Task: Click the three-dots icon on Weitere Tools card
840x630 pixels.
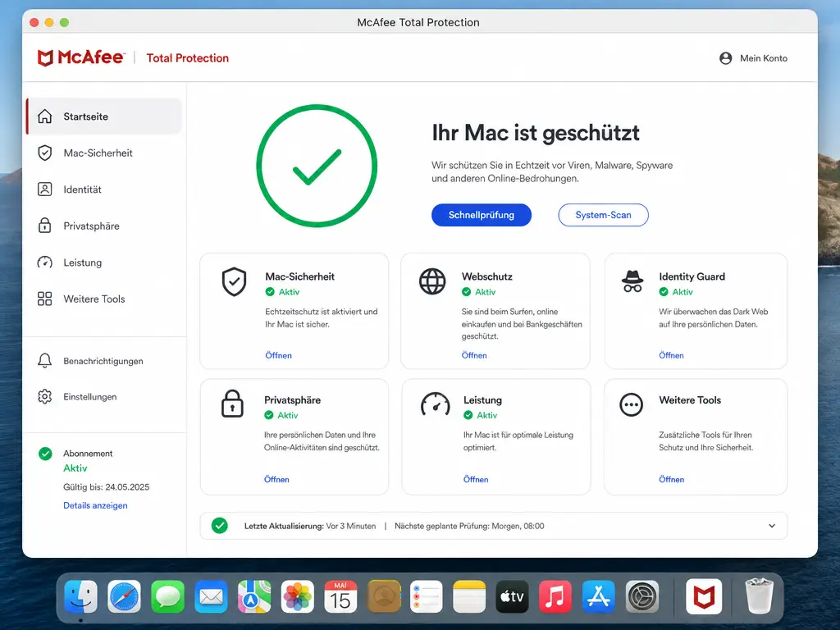Action: [631, 404]
